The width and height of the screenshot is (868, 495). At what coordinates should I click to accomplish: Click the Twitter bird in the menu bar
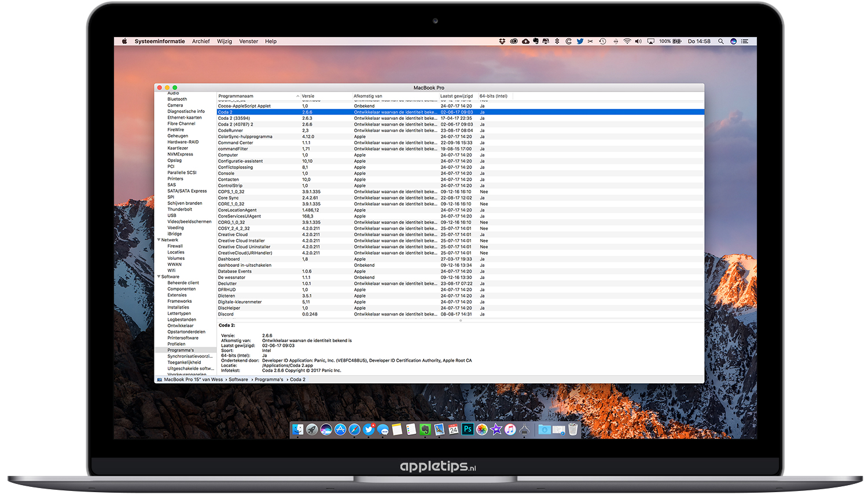coord(580,41)
